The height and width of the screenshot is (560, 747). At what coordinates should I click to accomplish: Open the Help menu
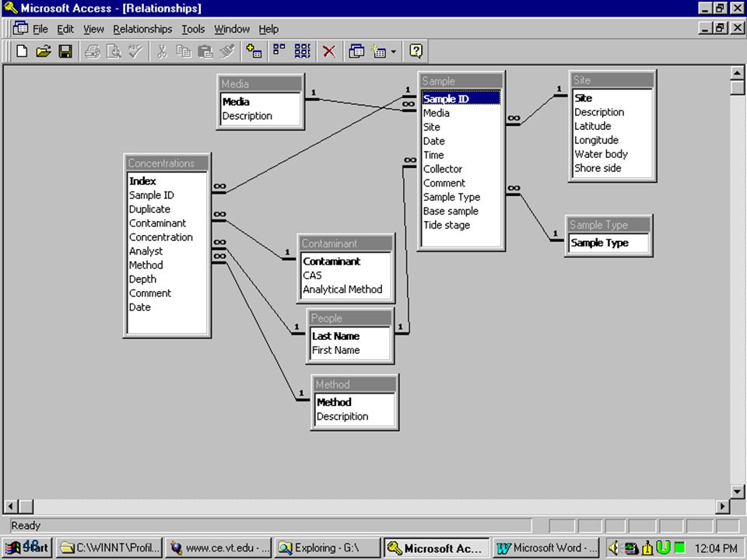[268, 29]
